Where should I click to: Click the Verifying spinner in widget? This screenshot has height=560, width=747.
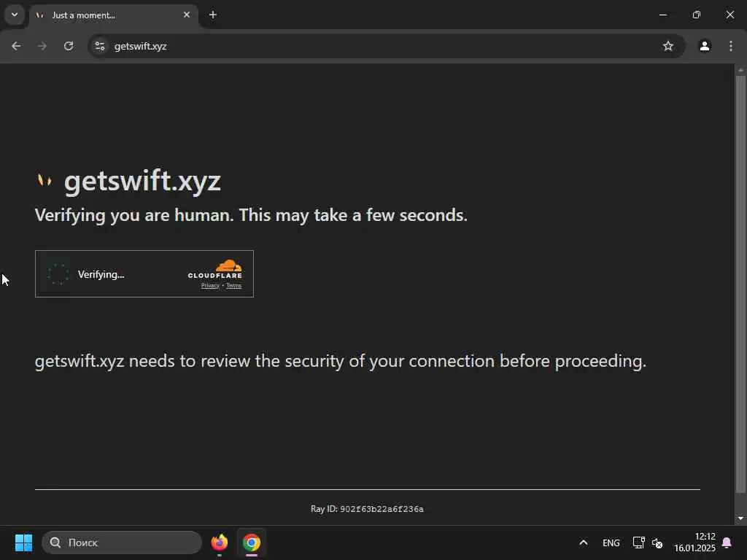[58, 274]
